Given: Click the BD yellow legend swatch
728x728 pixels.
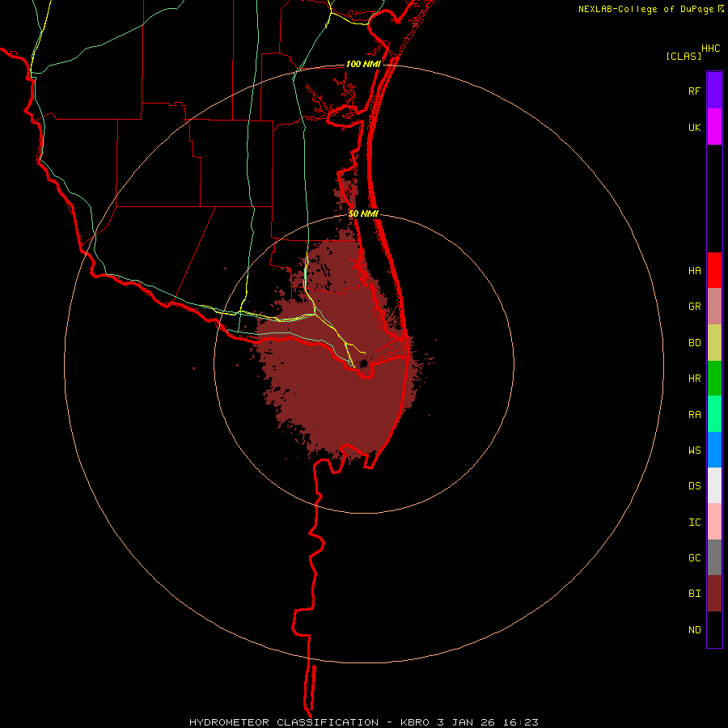Looking at the screenshot, I should 714,343.
